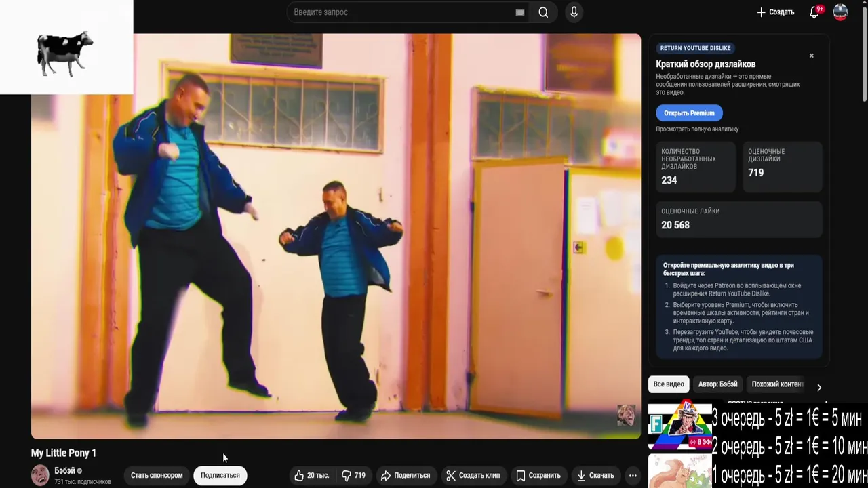Focus the Введите запрос search field

point(407,12)
